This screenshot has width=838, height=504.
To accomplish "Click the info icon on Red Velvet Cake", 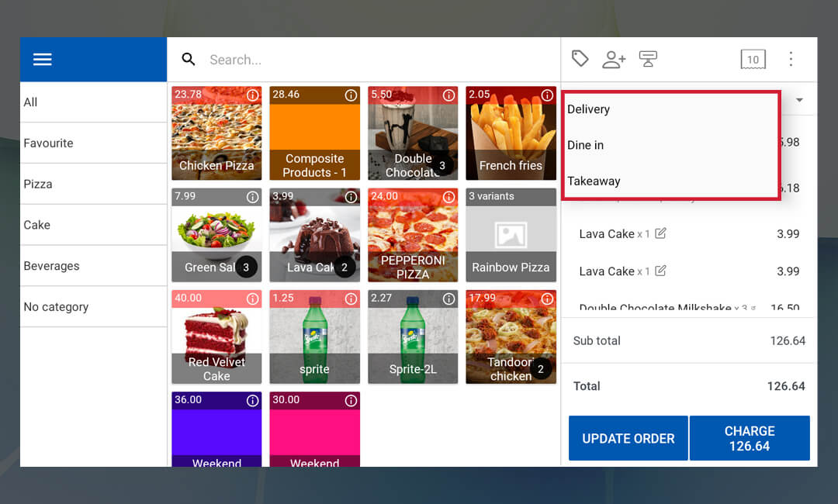I will 252,299.
